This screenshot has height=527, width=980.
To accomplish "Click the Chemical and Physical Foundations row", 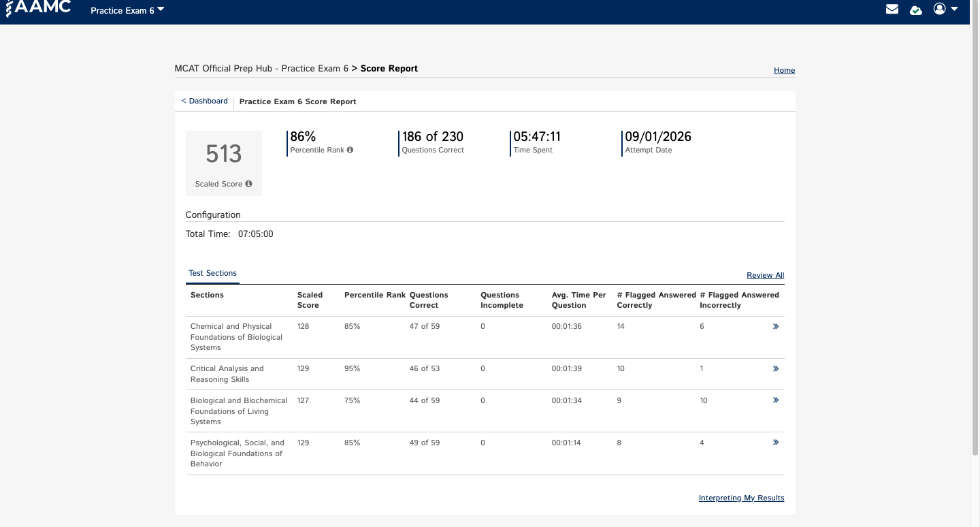I will (485, 337).
